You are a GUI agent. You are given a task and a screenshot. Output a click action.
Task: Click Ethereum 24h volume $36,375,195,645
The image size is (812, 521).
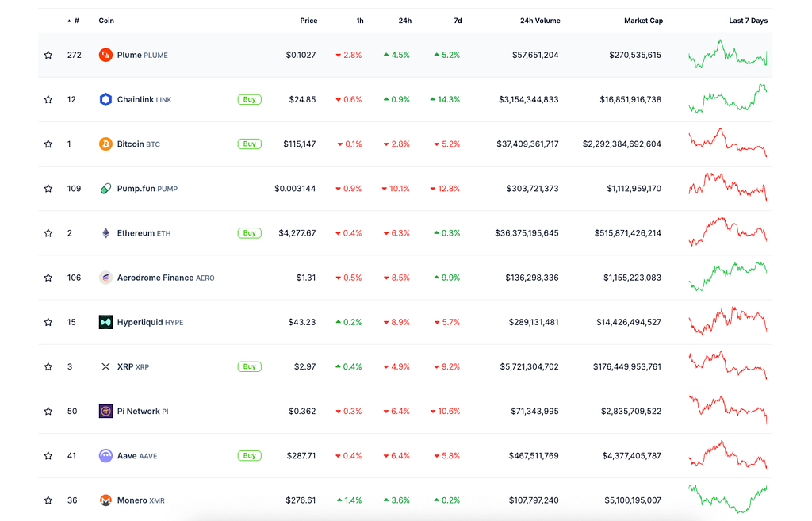point(527,233)
